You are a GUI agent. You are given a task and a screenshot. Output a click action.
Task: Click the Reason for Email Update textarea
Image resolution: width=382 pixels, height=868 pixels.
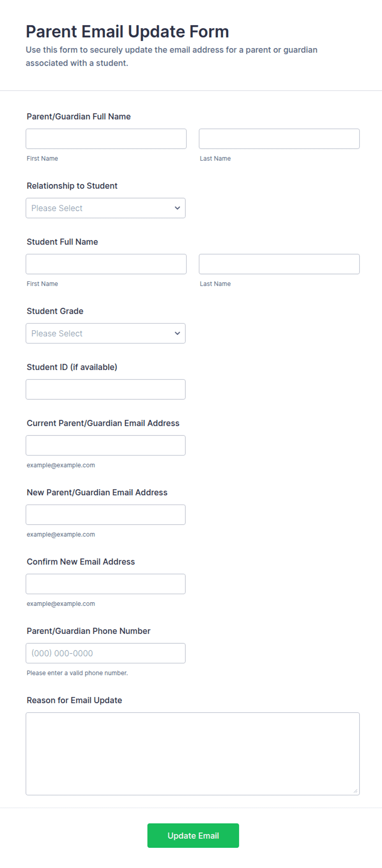click(193, 754)
